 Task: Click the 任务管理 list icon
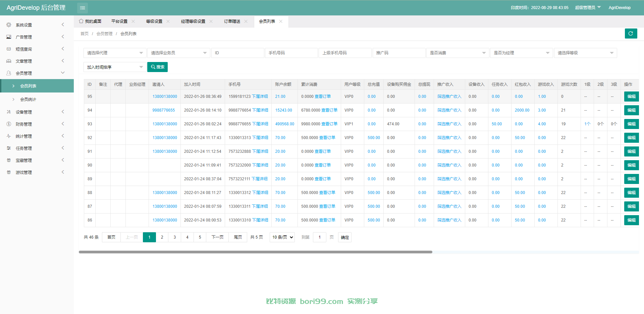(9, 148)
